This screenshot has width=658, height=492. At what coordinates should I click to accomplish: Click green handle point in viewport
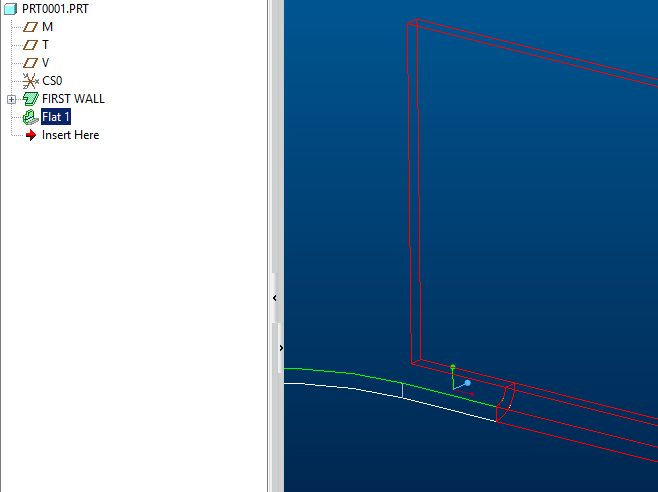[453, 367]
